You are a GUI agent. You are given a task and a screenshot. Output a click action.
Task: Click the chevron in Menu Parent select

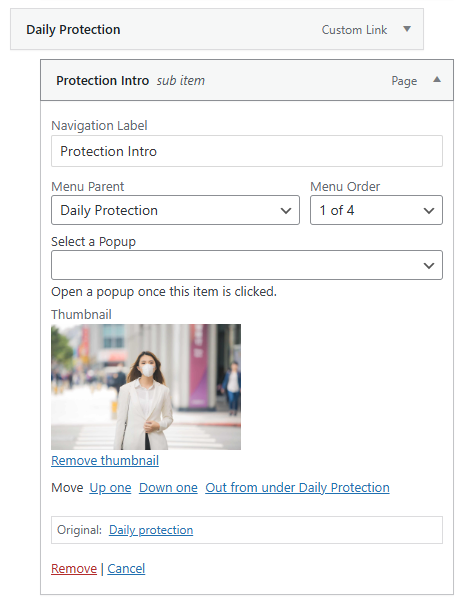click(x=286, y=210)
